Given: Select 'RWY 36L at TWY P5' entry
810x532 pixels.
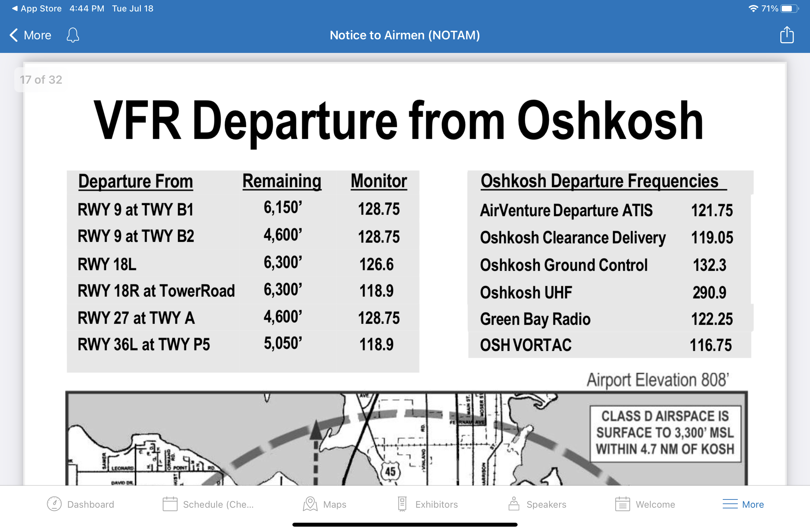Looking at the screenshot, I should coord(144,345).
